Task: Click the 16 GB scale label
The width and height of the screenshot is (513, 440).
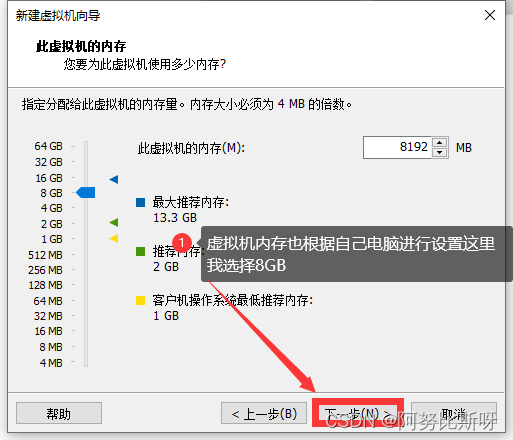Action: (49, 178)
